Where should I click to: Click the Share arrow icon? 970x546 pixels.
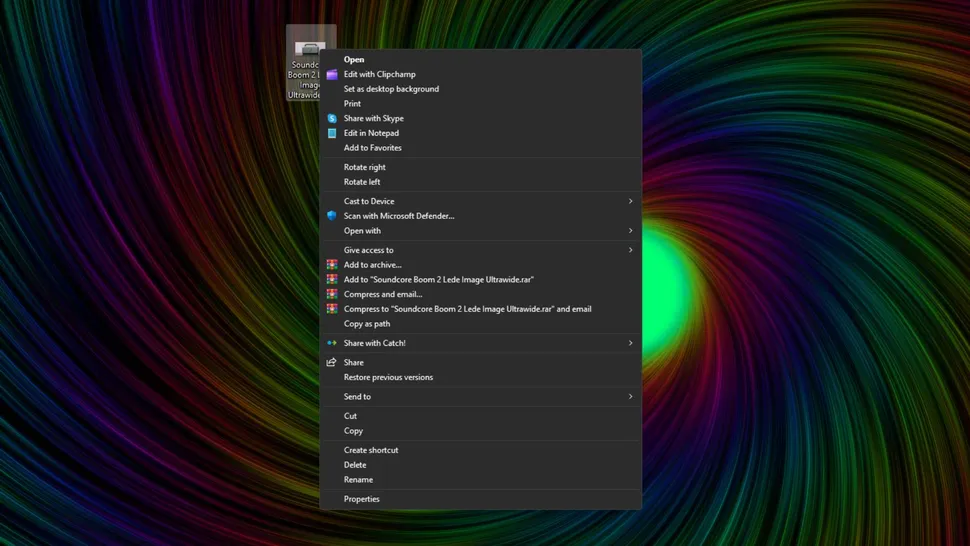click(332, 362)
